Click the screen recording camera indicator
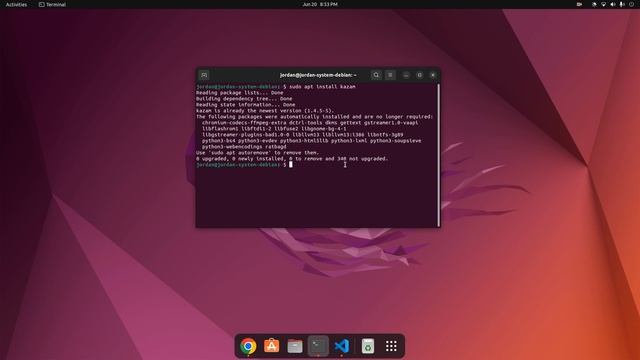Image resolution: width=640 pixels, height=360 pixels. 579,4
